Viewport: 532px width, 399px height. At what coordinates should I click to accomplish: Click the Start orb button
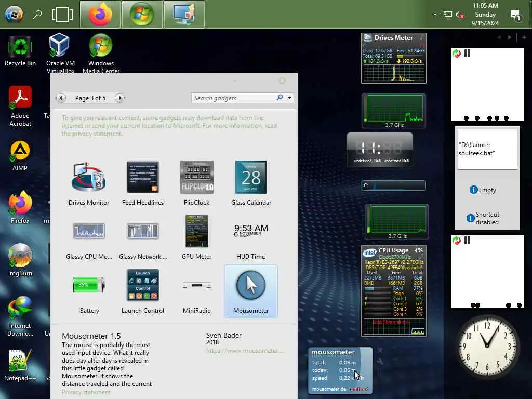(x=14, y=14)
